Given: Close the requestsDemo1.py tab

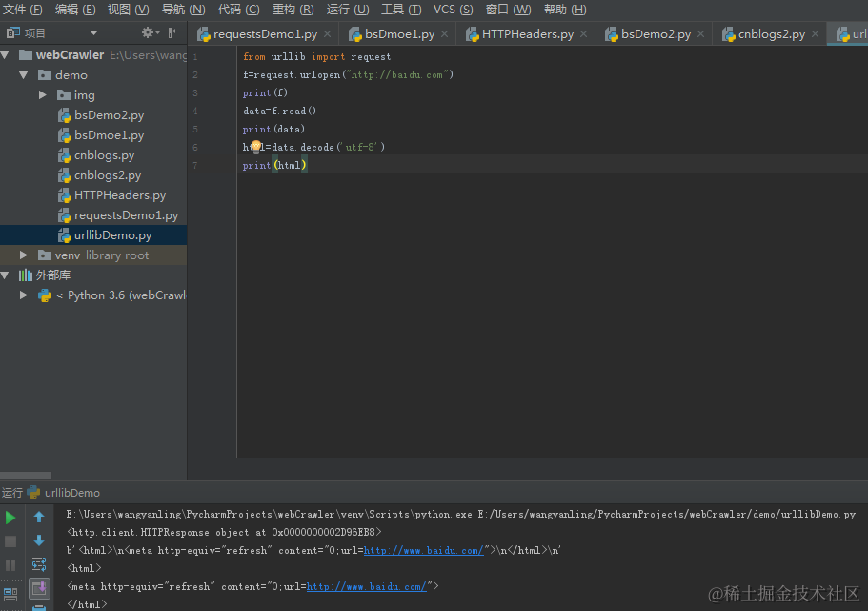Looking at the screenshot, I should pyautogui.click(x=328, y=33).
